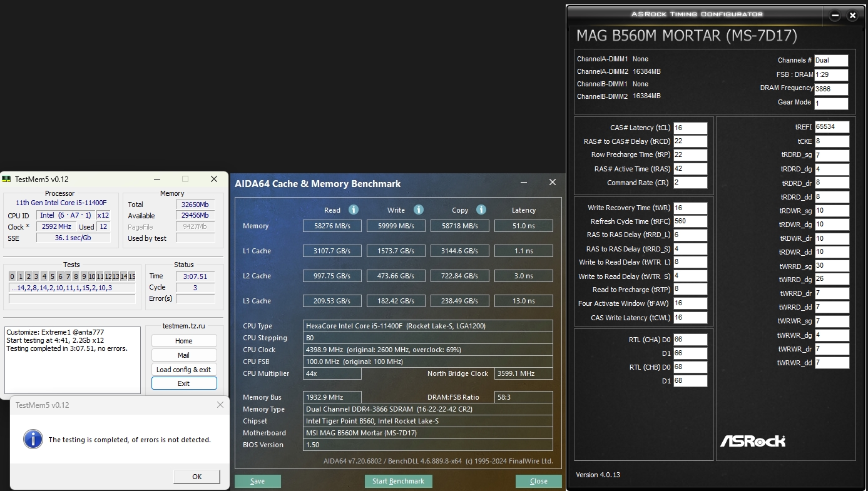Click the Memory Latency value 51.0 ns
The width and height of the screenshot is (868, 491).
click(x=524, y=226)
